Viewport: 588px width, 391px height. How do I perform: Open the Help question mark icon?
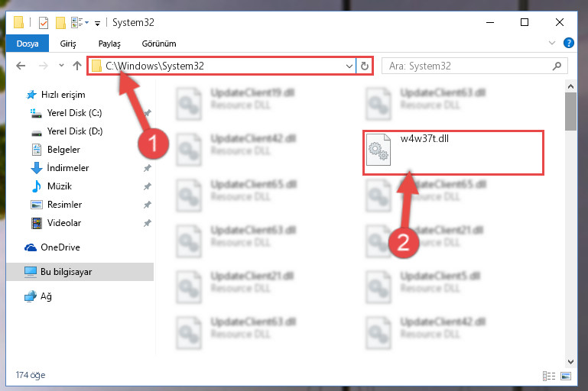[x=568, y=43]
